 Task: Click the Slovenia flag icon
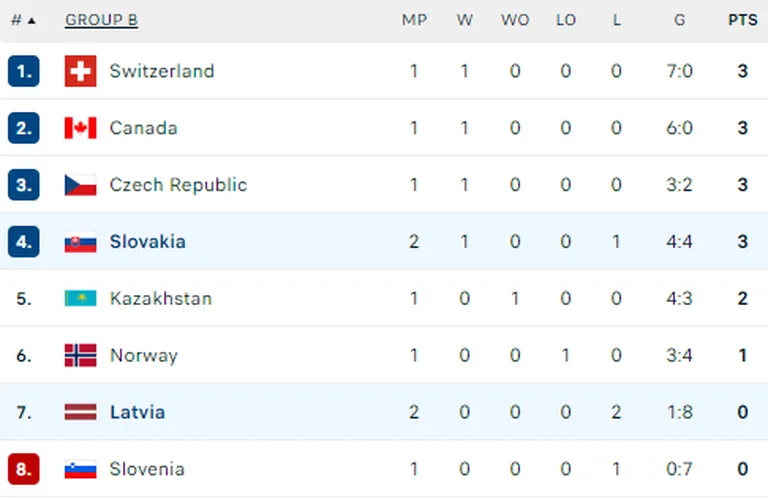[80, 469]
